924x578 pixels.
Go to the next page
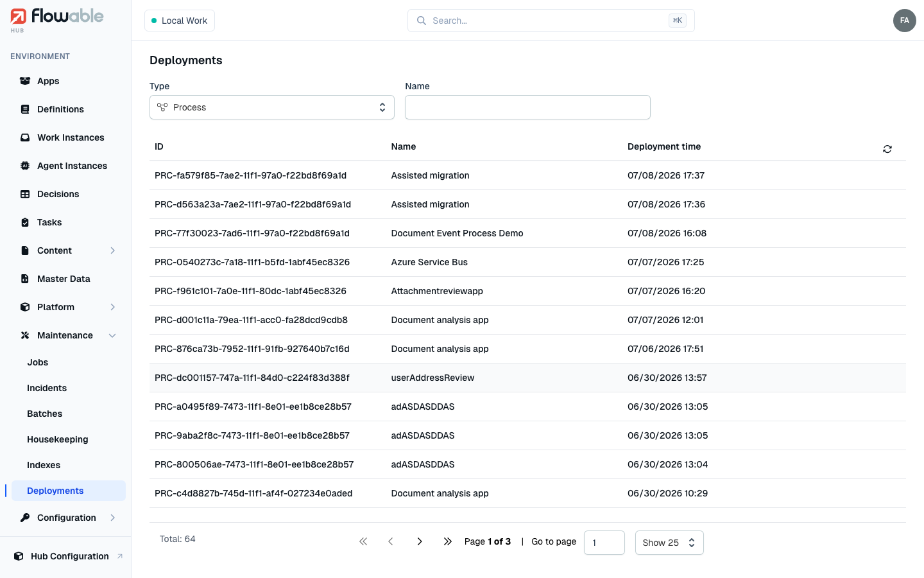tap(420, 541)
